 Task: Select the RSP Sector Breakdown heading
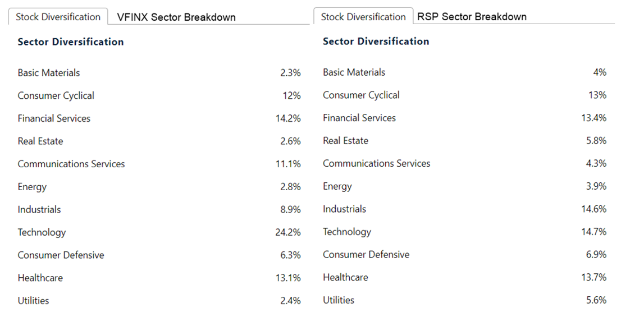tap(472, 17)
